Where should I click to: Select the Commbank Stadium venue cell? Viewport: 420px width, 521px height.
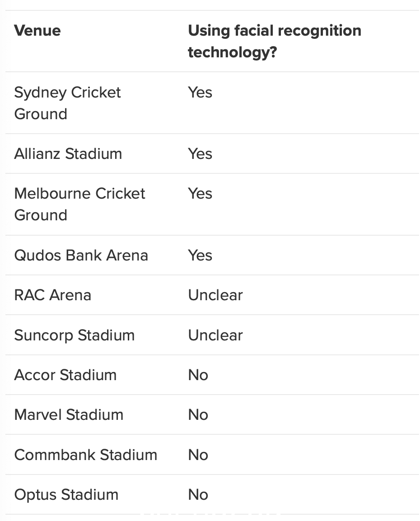click(86, 455)
